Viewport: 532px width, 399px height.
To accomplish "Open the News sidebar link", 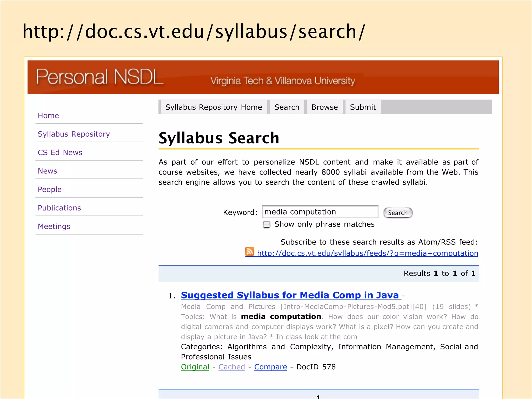I will [48, 171].
